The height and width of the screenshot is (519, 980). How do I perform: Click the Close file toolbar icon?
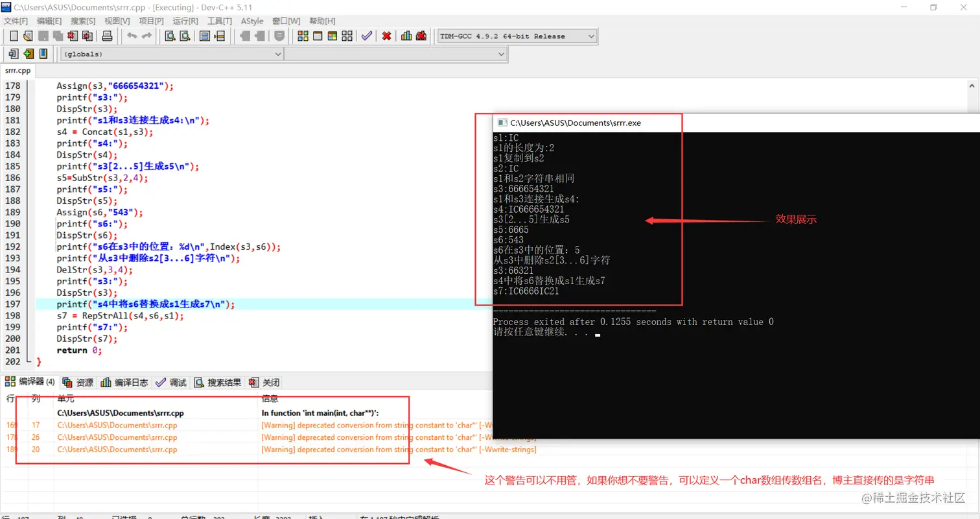tap(72, 36)
